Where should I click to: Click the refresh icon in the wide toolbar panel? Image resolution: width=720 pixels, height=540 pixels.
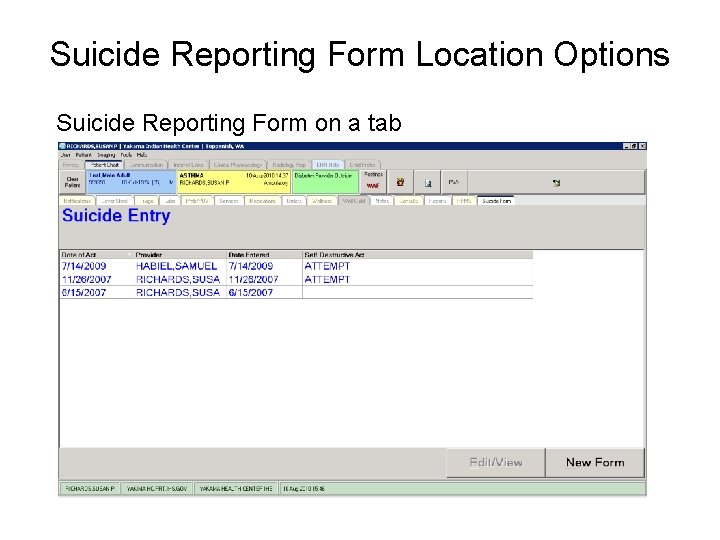(556, 183)
